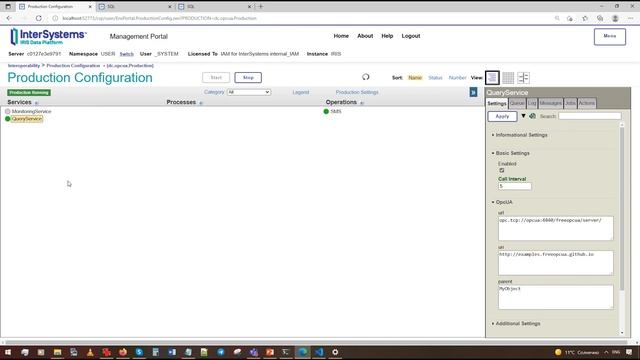Click the production refresh icon
The image size is (640, 360).
click(366, 77)
